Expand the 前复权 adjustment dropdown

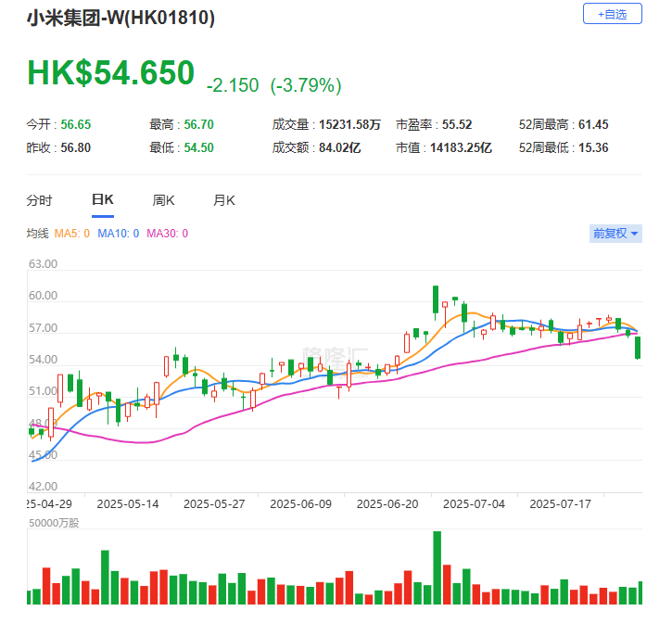[x=615, y=234]
